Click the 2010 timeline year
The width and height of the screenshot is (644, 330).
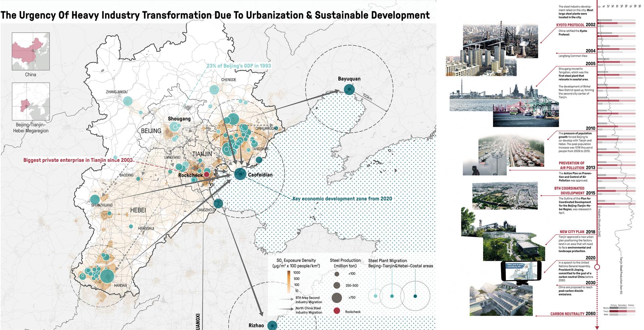[591, 128]
